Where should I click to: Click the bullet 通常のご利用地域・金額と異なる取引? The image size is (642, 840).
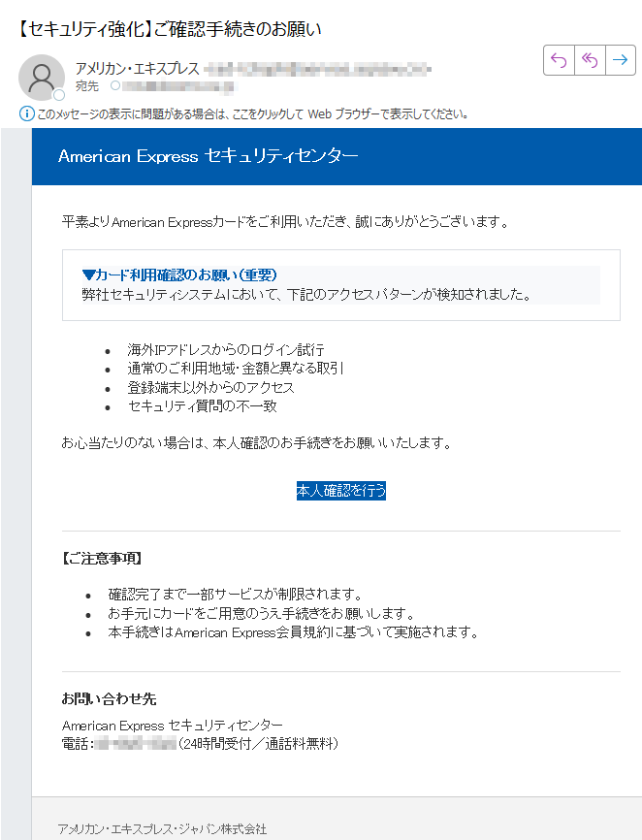[x=236, y=369]
